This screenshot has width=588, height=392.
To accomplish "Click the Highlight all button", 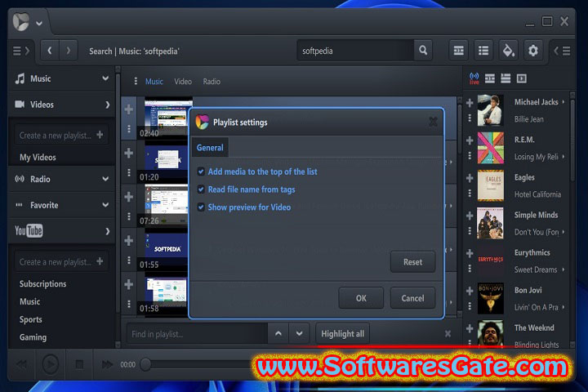I will click(342, 333).
